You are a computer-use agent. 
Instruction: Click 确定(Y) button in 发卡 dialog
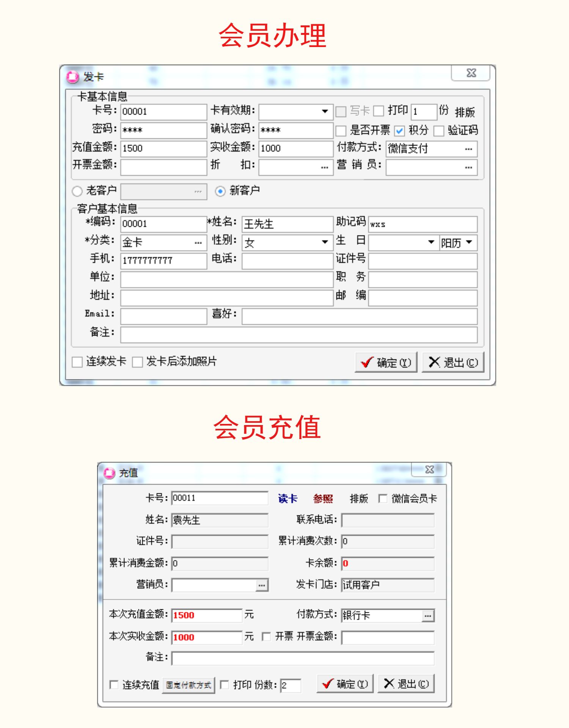click(x=386, y=362)
